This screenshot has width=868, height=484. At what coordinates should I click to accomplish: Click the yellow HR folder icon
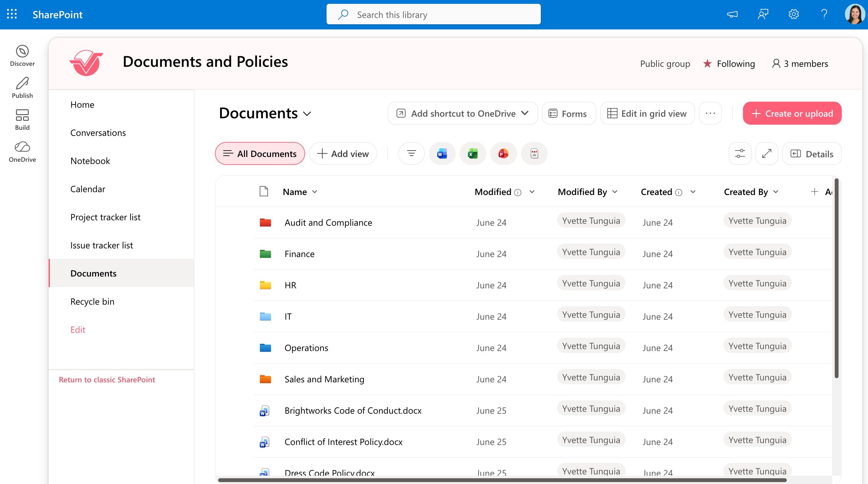pyautogui.click(x=265, y=285)
